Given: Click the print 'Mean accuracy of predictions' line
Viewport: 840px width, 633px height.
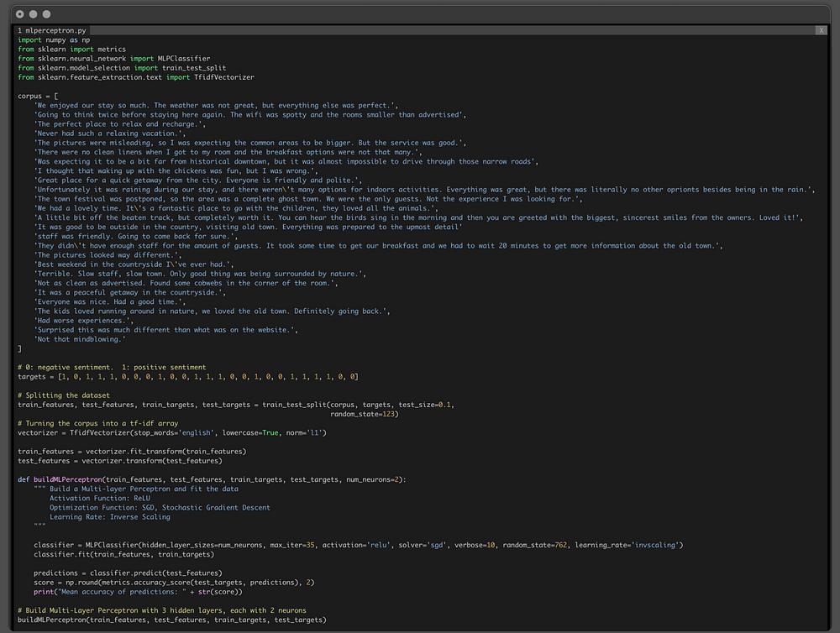Looking at the screenshot, I should coord(139,593).
